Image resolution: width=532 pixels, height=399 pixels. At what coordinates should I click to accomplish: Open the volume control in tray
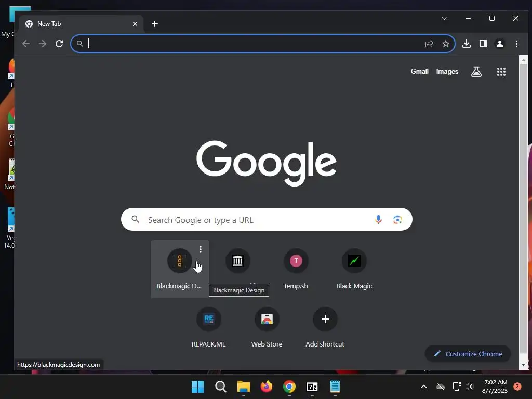[469, 387]
